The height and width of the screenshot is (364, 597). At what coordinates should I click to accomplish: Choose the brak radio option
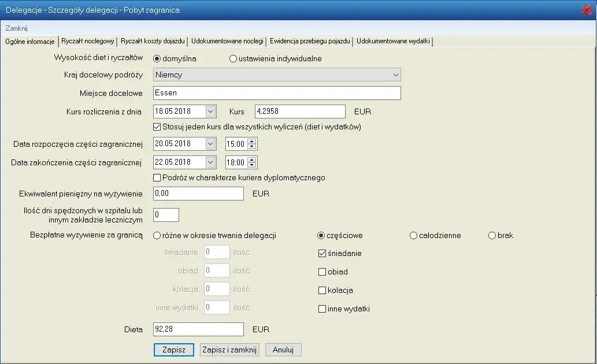[x=492, y=235]
